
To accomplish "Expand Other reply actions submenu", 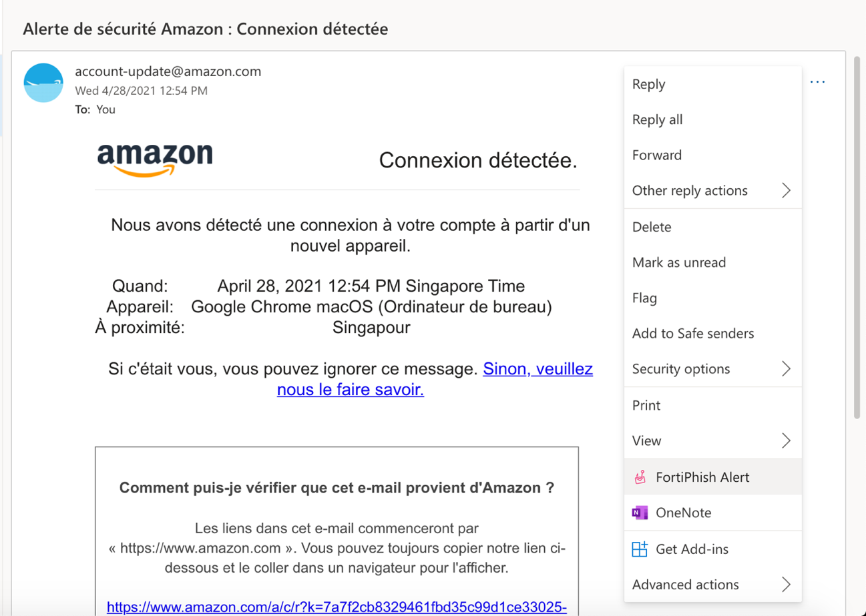I will pyautogui.click(x=786, y=191).
